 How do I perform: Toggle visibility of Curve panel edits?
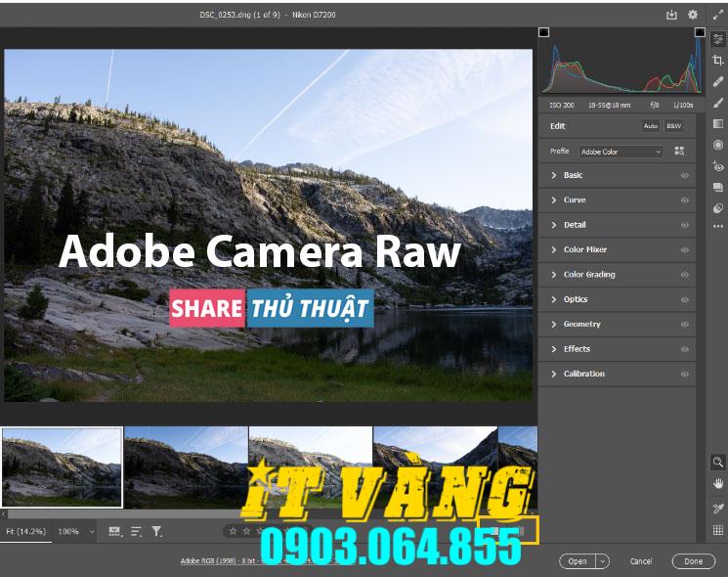684,200
